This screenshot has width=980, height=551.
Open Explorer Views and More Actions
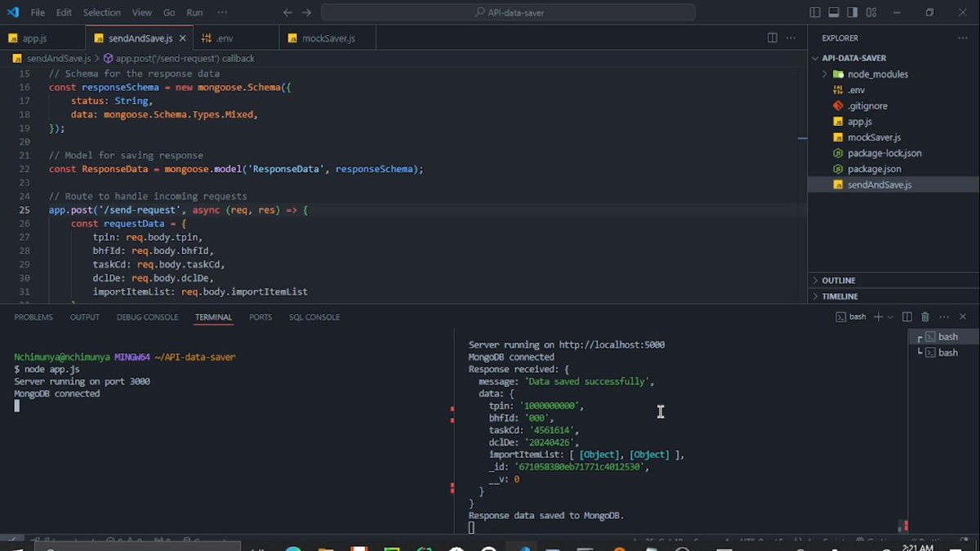click(962, 38)
